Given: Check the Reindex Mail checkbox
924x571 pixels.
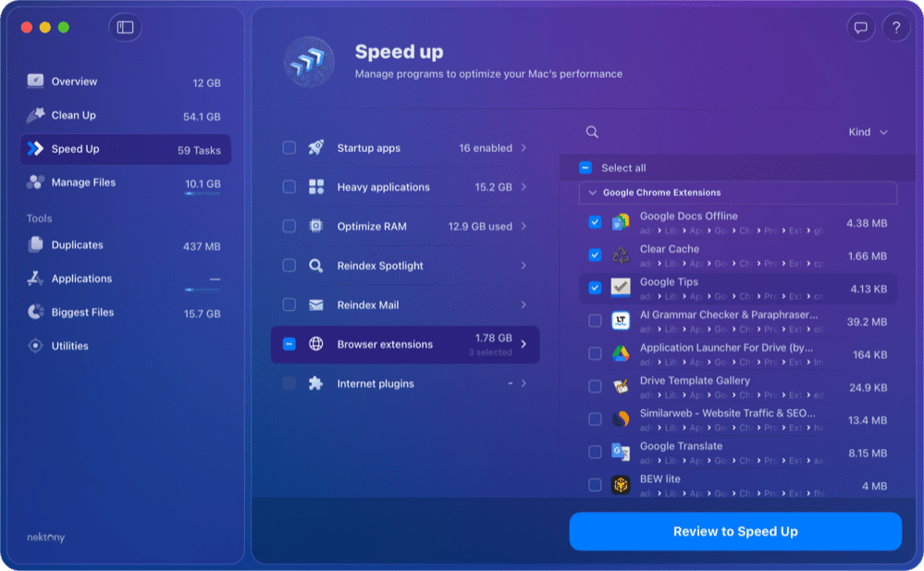Looking at the screenshot, I should [x=289, y=304].
